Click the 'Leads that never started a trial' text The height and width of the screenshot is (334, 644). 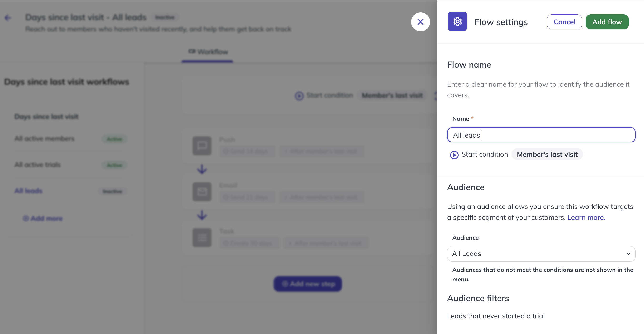pos(496,316)
